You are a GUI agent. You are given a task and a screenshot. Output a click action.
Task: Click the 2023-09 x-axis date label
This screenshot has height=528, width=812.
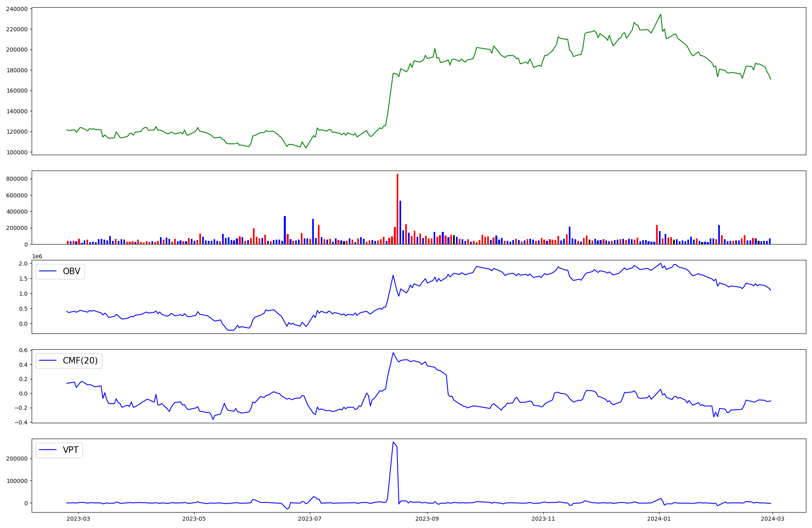coord(427,519)
